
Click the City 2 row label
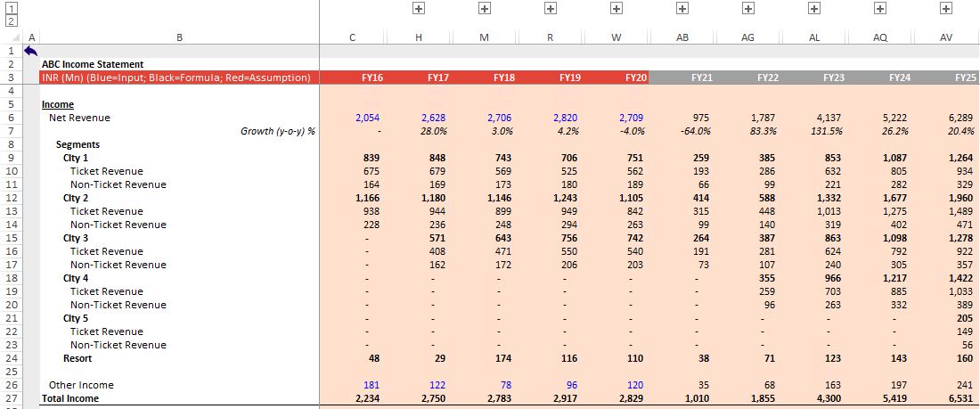coord(76,198)
